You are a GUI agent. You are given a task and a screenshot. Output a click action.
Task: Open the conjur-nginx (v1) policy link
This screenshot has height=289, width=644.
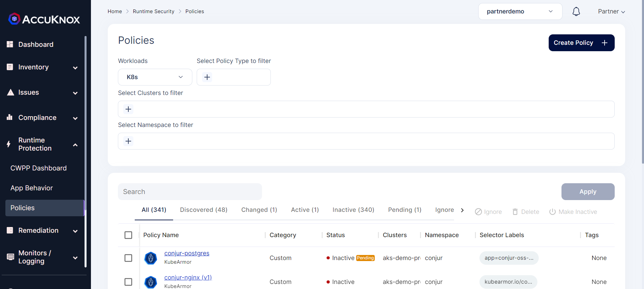pyautogui.click(x=188, y=278)
